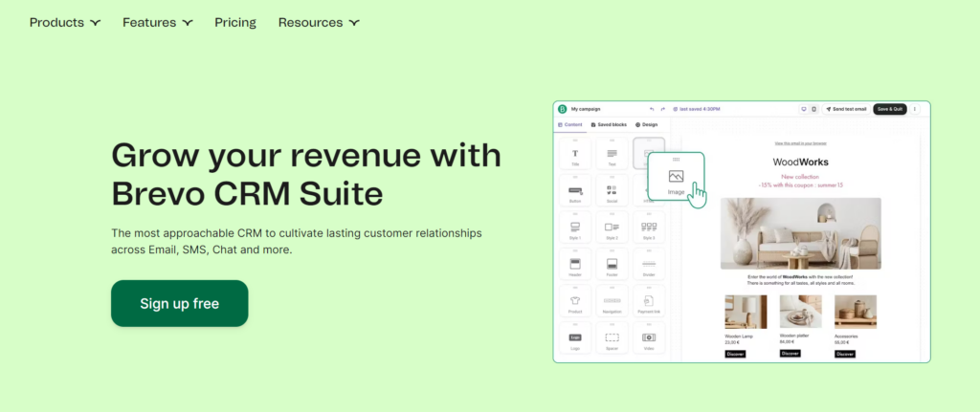
Task: Click the Sign up free button
Action: 179,303
